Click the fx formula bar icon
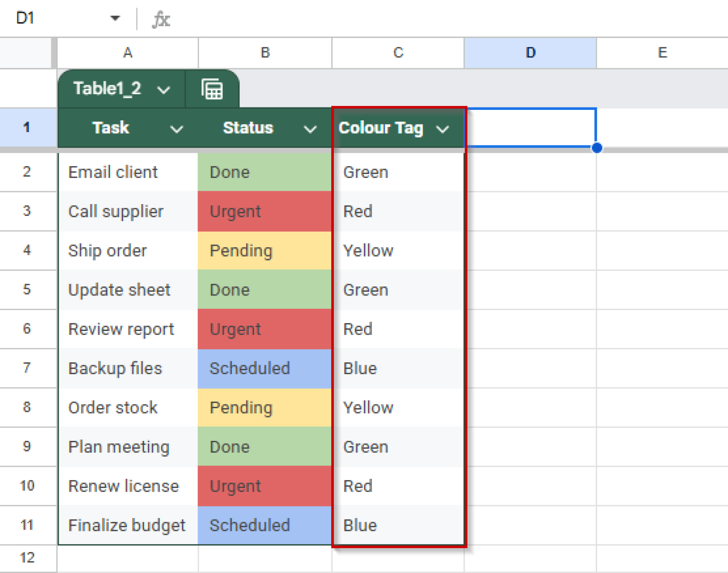 click(161, 18)
